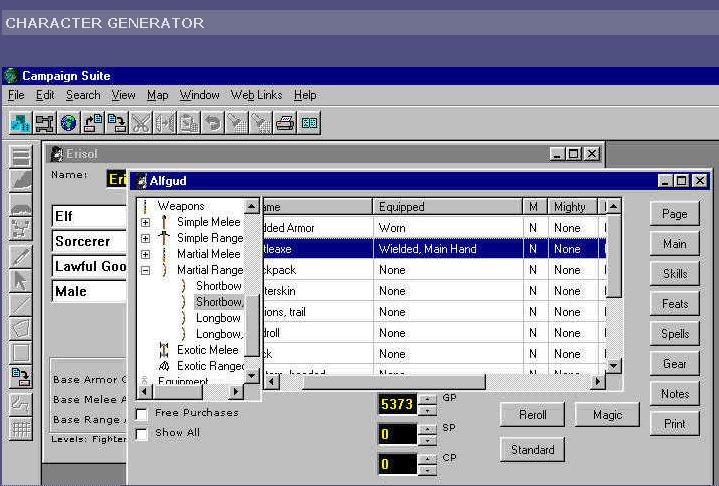Open the Web Links menu
The image size is (719, 486).
[x=256, y=95]
